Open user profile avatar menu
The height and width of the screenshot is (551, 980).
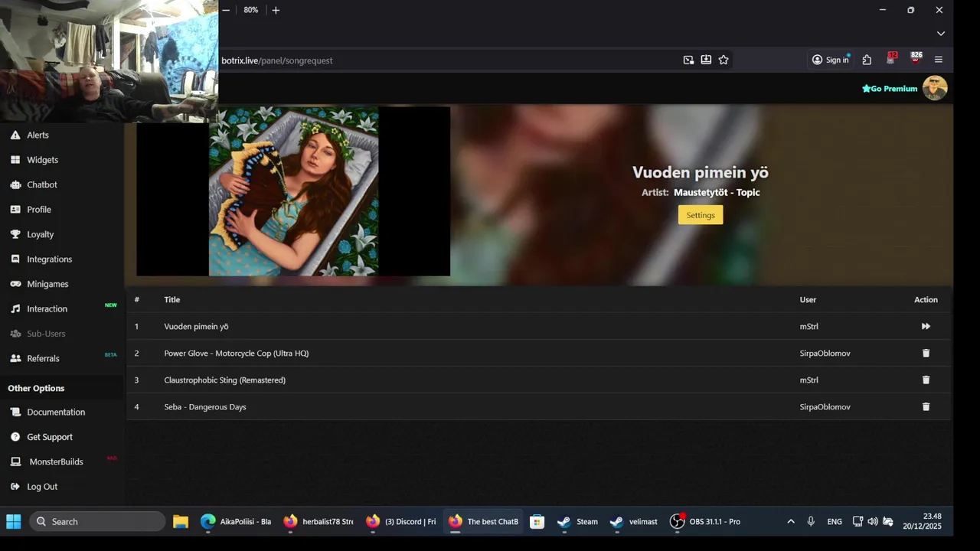click(935, 88)
